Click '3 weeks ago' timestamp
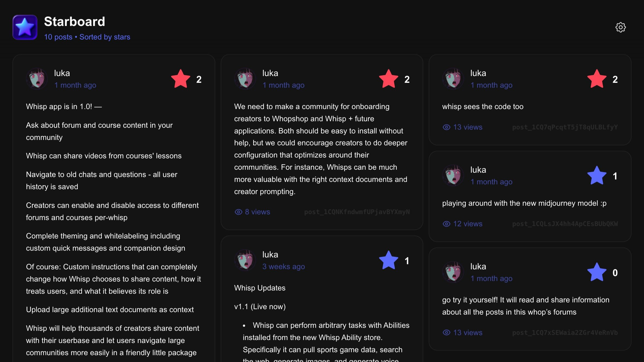Screen dimensions: 644x362 point(284,267)
